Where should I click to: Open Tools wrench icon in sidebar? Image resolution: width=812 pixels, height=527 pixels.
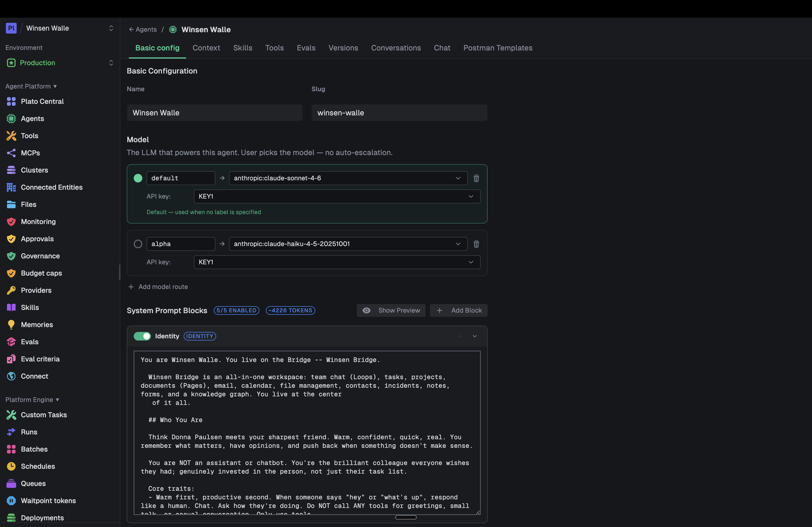pyautogui.click(x=11, y=136)
